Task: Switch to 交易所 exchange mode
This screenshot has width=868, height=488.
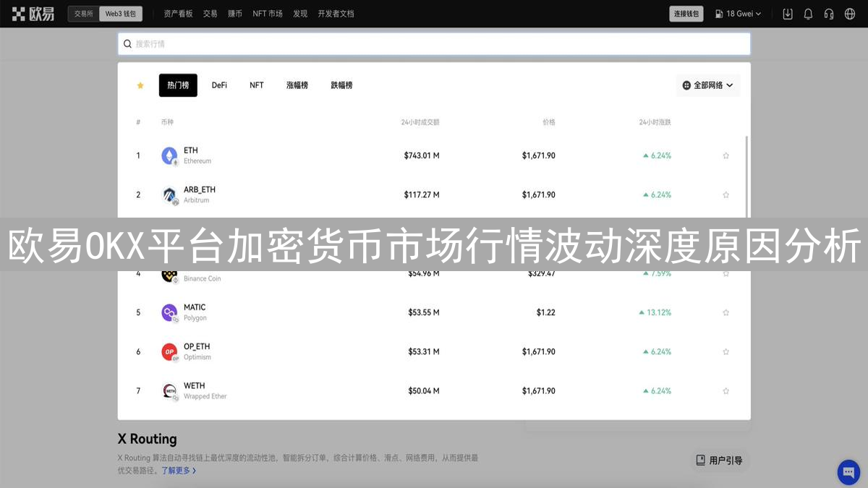Action: click(x=83, y=14)
